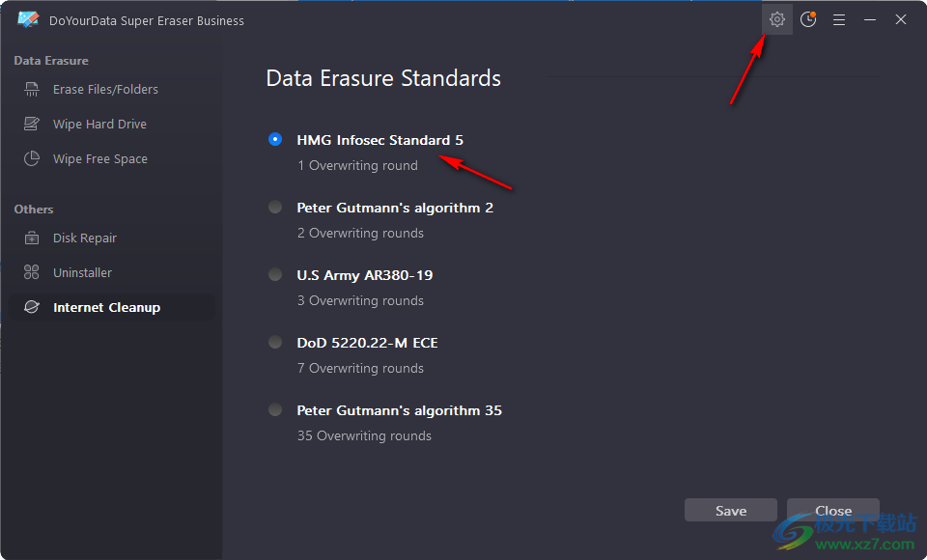The width and height of the screenshot is (927, 560).
Task: Open the settings gear icon
Action: [x=776, y=19]
